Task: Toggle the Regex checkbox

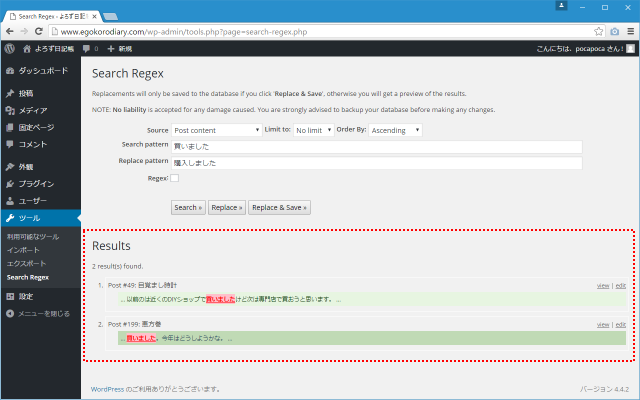Action: click(x=174, y=178)
